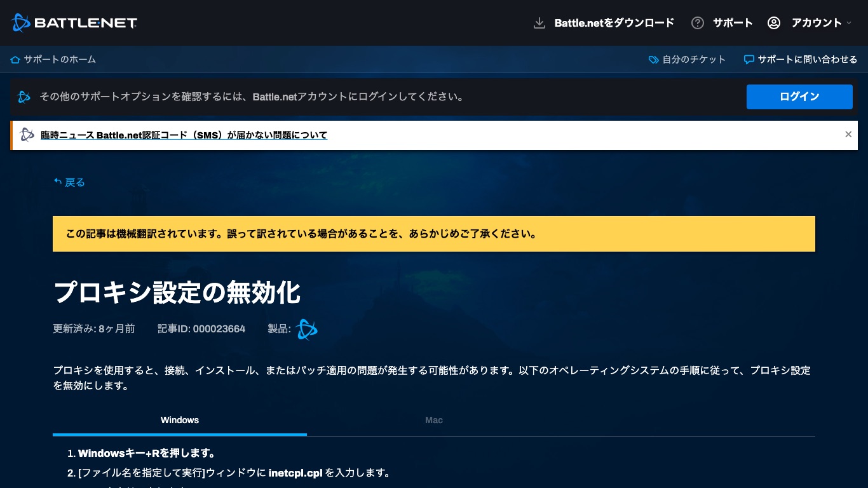Dismiss the news banner with X
Screen dimensions: 868x488
coord(848,134)
